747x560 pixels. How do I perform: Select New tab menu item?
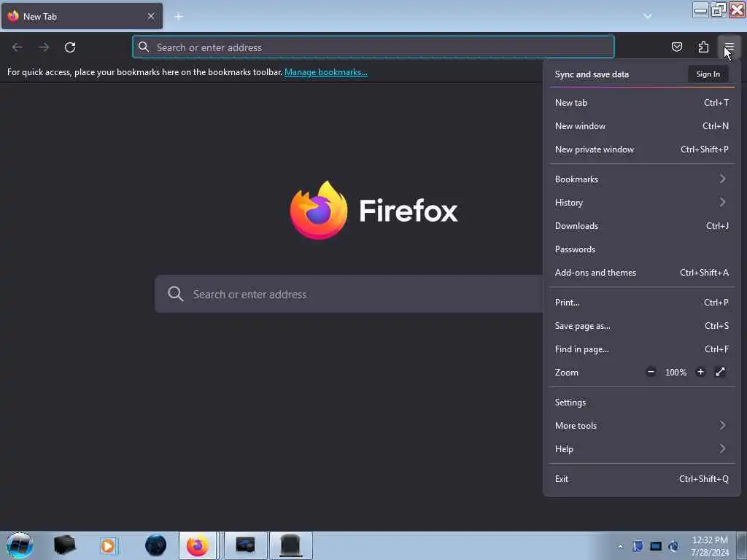click(642, 102)
